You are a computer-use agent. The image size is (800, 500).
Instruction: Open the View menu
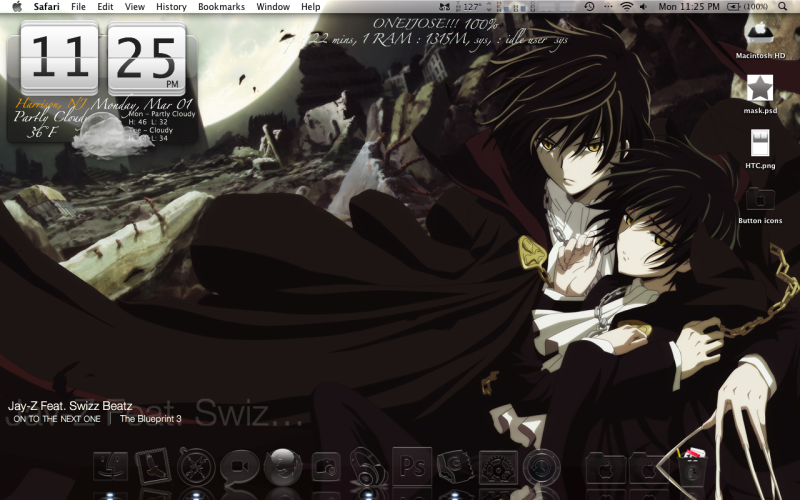click(x=135, y=7)
